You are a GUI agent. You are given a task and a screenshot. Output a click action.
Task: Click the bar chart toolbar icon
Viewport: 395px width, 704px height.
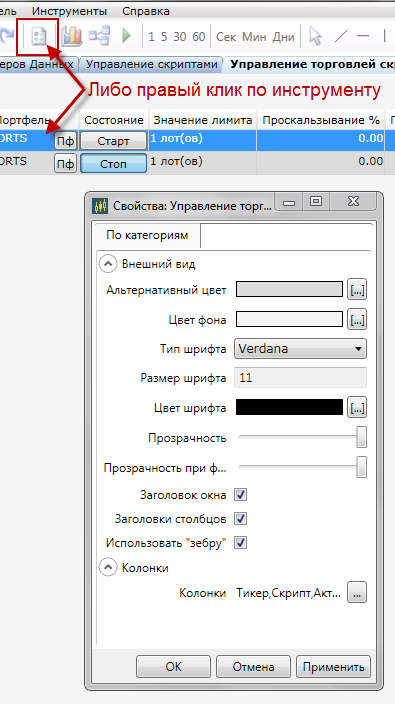[71, 36]
